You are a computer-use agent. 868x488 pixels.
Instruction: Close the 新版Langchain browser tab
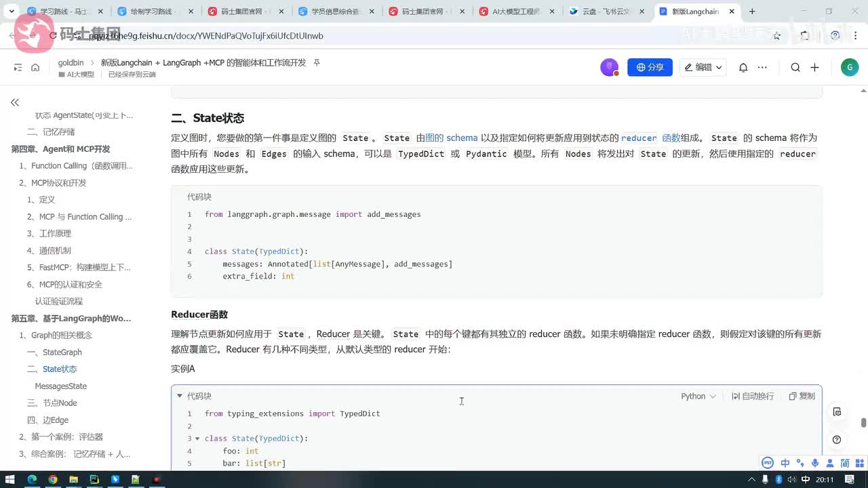[x=733, y=12]
